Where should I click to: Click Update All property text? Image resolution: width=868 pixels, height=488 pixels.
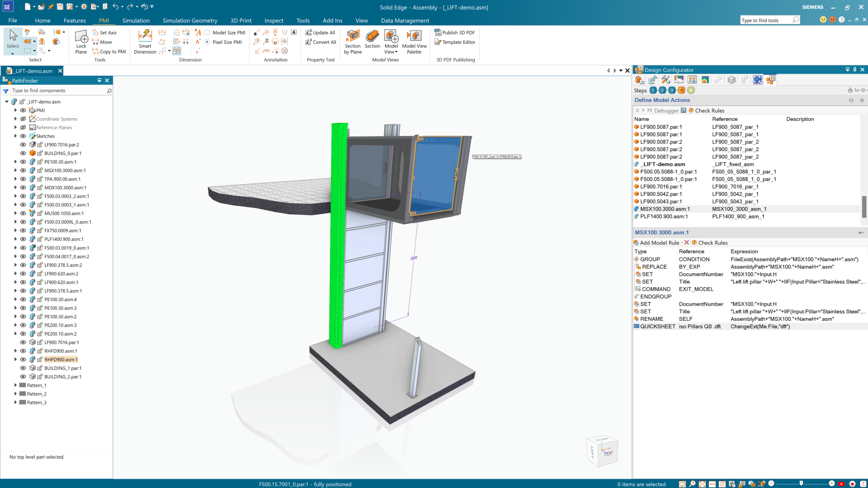tap(320, 33)
